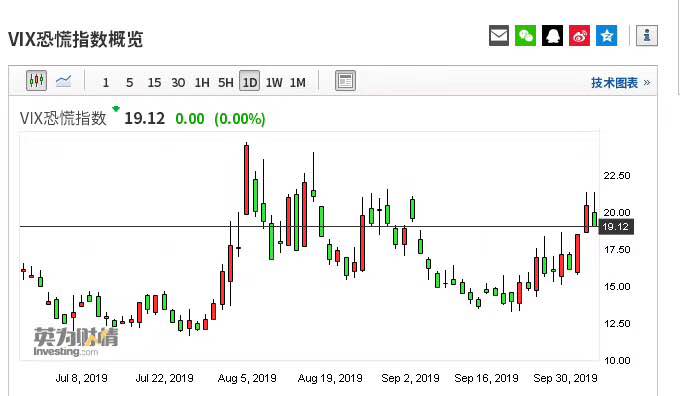Open the news overlay chart icon
680x396 pixels.
(x=345, y=81)
